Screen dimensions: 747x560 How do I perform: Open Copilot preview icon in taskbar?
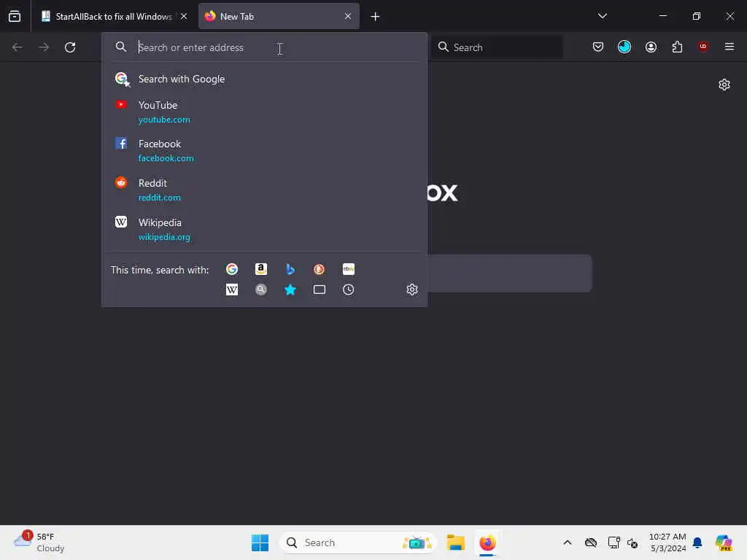tap(724, 542)
